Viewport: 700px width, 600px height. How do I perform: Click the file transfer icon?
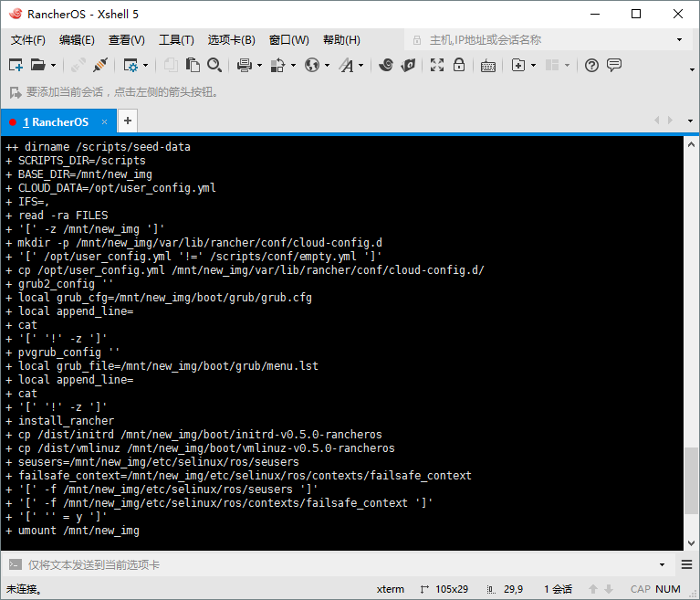point(277,65)
